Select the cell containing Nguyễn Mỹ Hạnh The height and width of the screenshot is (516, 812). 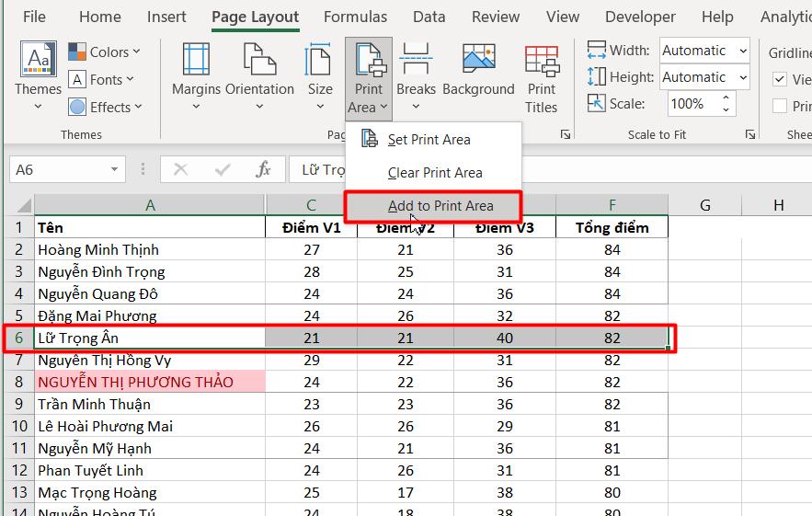point(149,448)
